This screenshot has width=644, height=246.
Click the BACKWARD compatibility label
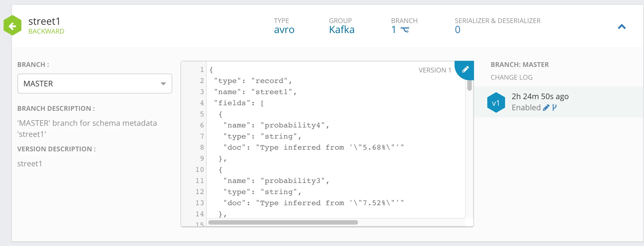click(46, 31)
